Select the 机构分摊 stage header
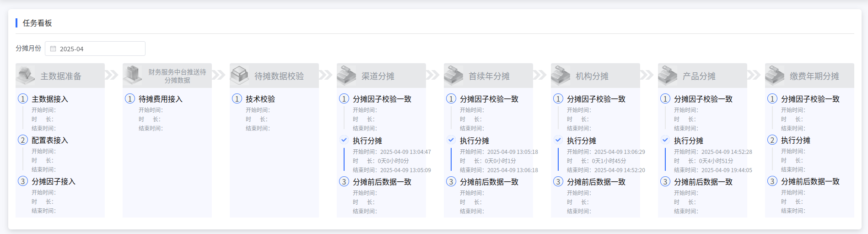The height and width of the screenshot is (234, 868). (x=595, y=76)
